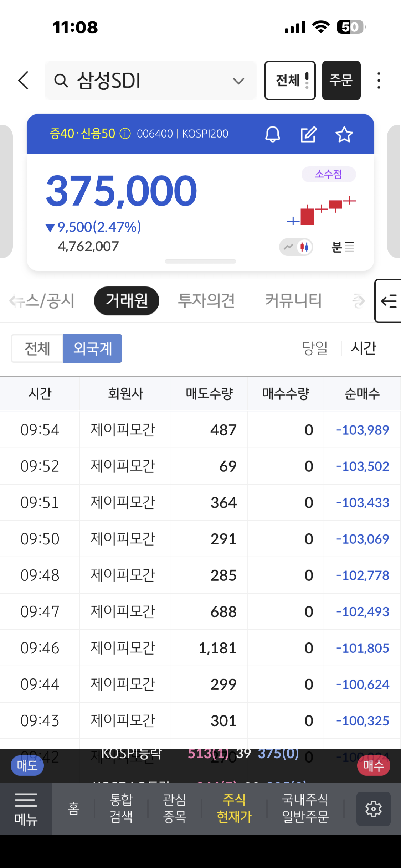Viewport: 401px width, 868px height.
Task: Switch to the 투자의견 tab
Action: 206,301
